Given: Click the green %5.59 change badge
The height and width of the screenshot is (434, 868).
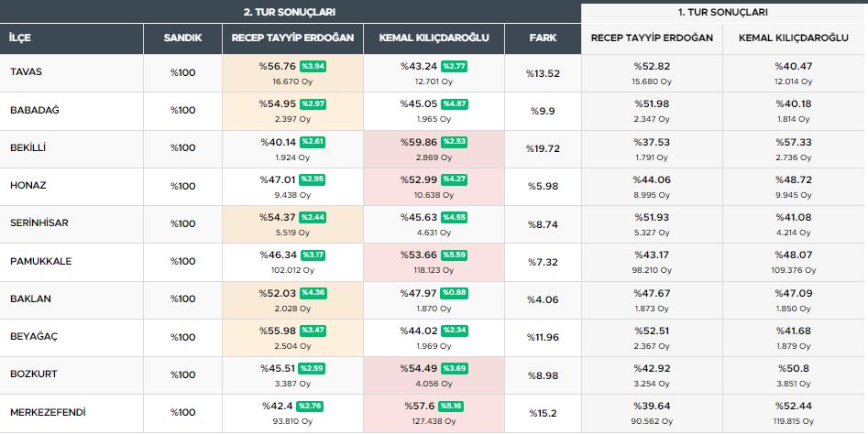Looking at the screenshot, I should pyautogui.click(x=455, y=255).
